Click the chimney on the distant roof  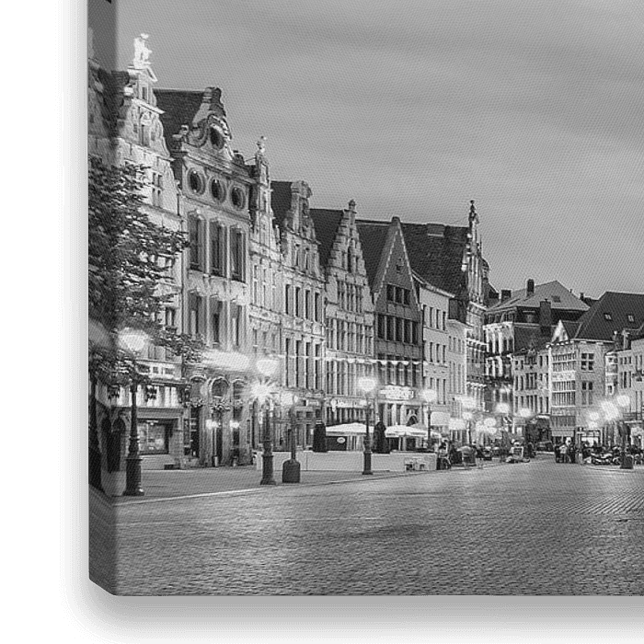coord(530,287)
